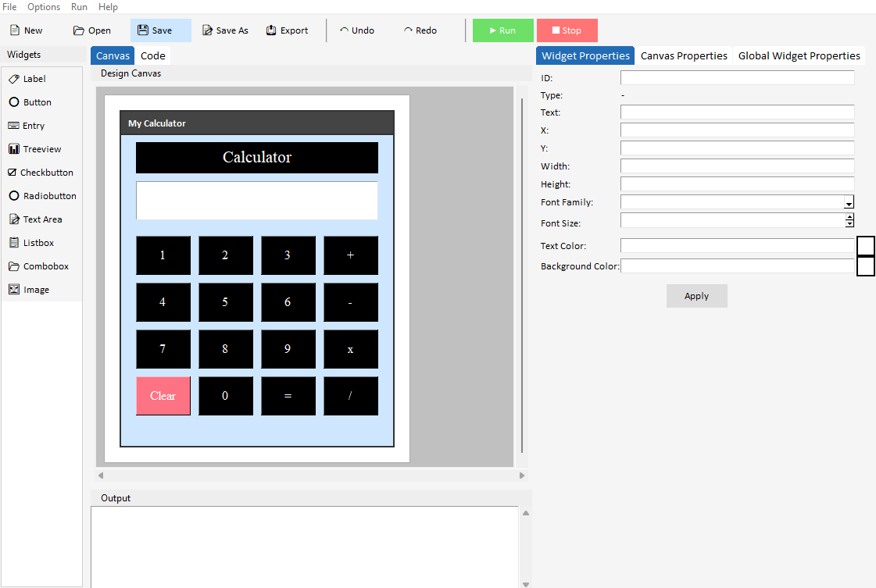
Task: Add an Entry widget to the canvas
Action: click(x=30, y=125)
